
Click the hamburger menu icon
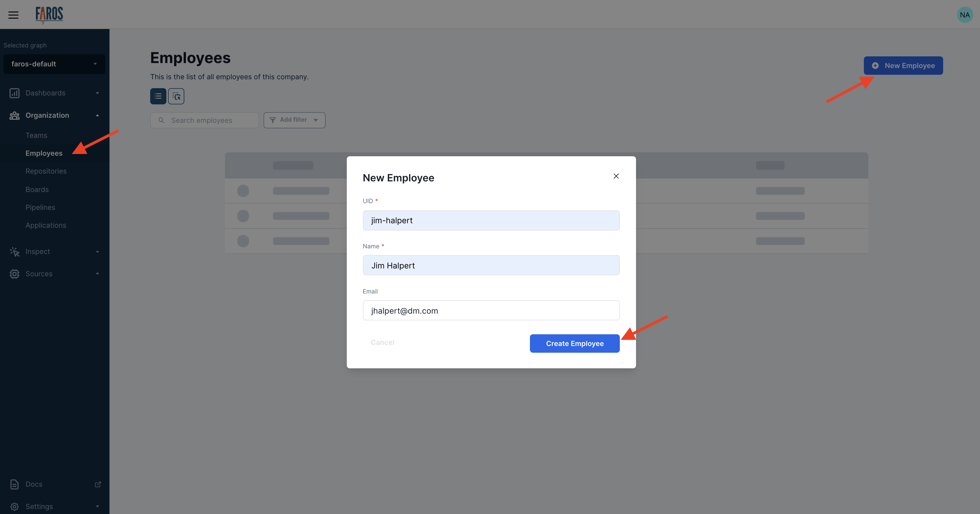click(x=13, y=15)
